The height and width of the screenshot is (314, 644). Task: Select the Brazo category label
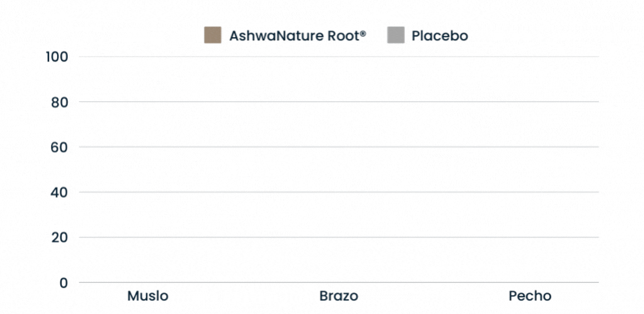[338, 296]
